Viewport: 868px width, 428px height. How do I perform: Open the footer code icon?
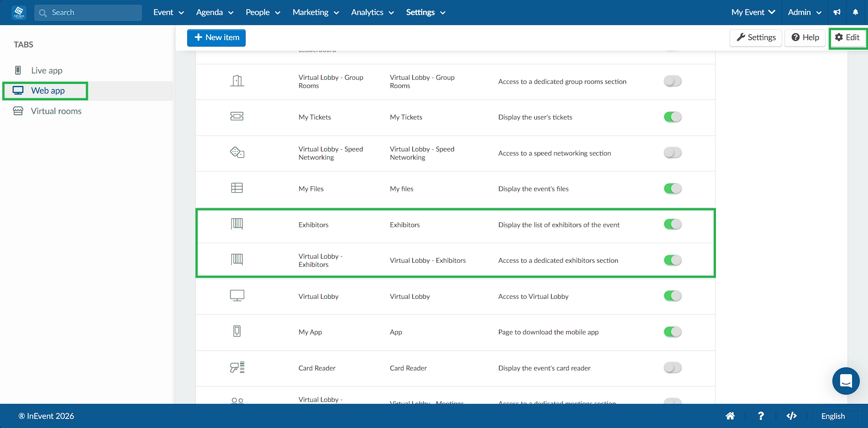pos(792,416)
